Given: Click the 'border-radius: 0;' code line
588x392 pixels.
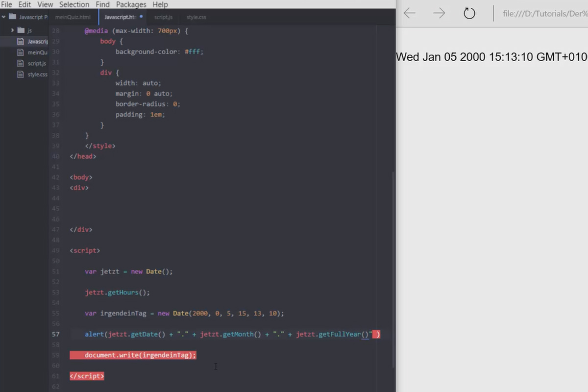Looking at the screenshot, I should (148, 104).
